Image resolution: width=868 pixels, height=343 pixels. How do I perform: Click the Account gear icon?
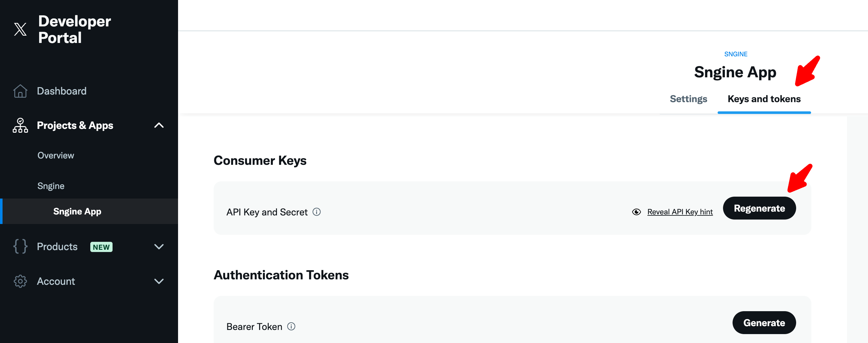coord(20,281)
